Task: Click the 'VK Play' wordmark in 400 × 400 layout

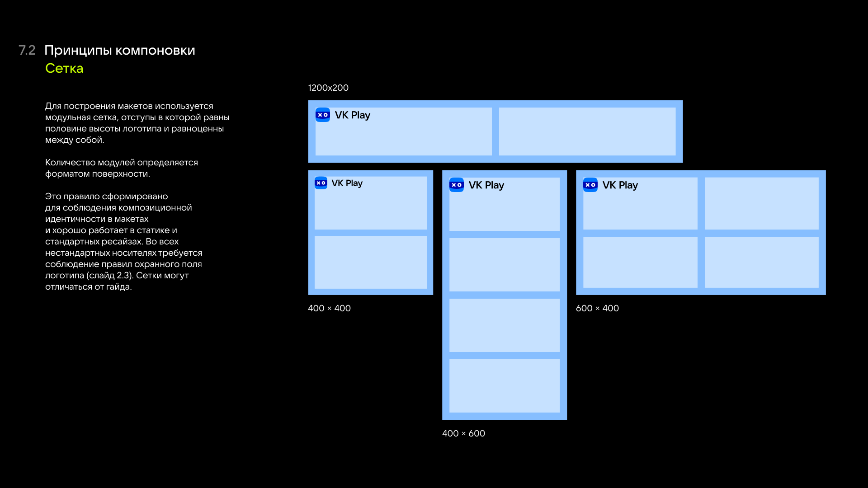Action: coord(347,183)
